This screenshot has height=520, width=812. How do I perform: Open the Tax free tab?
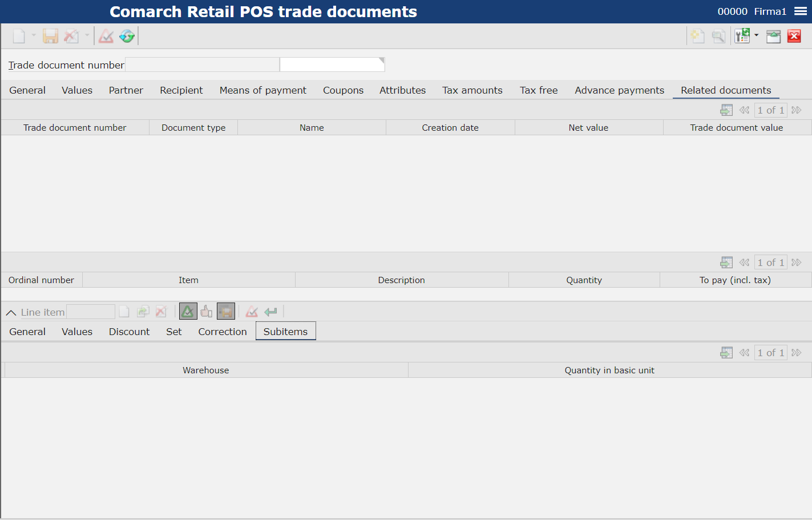tap(539, 90)
